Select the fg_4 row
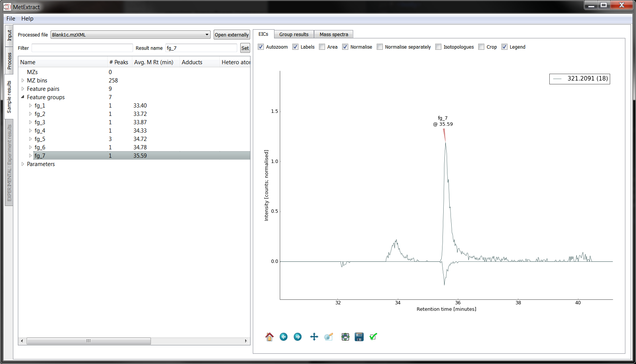The width and height of the screenshot is (636, 364). tap(134, 131)
